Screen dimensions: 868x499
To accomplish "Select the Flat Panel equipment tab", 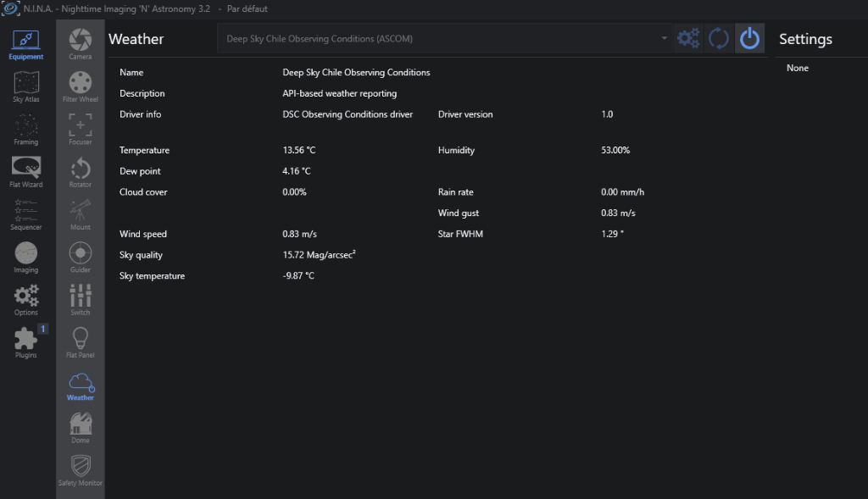I will (x=81, y=342).
